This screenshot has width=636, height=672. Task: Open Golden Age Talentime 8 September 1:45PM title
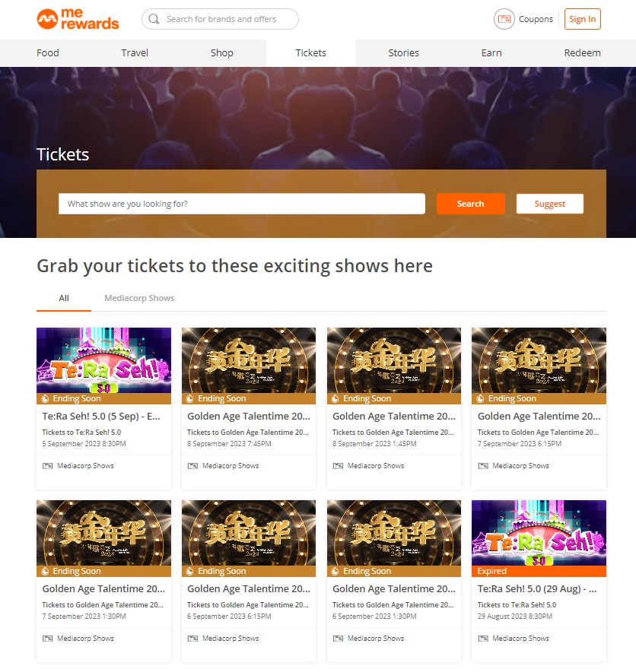point(393,416)
